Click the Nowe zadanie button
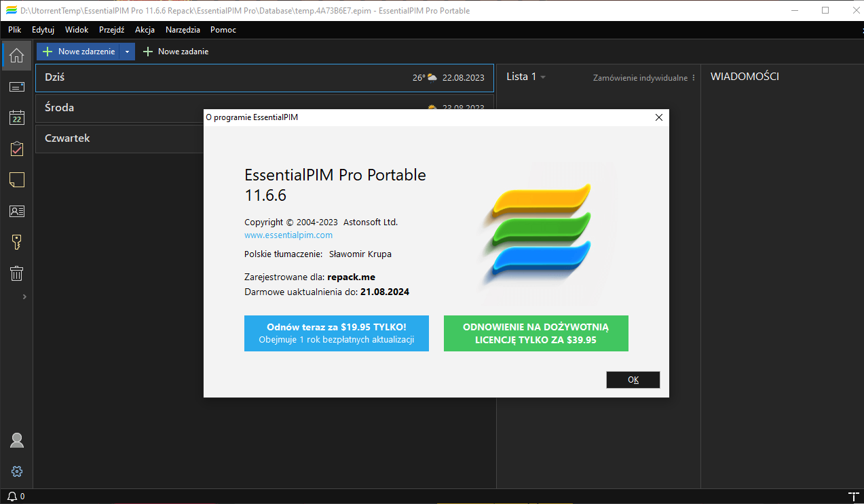Screen dimensions: 864x504 [x=176, y=52]
